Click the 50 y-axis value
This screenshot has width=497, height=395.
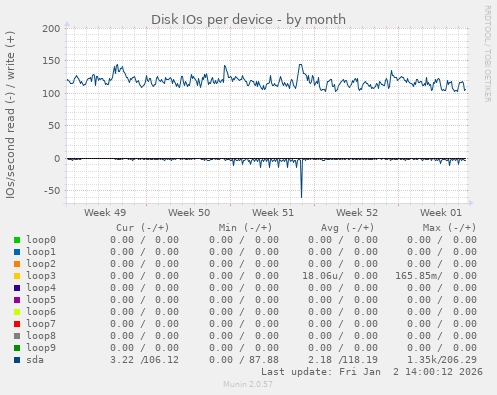[x=55, y=126]
